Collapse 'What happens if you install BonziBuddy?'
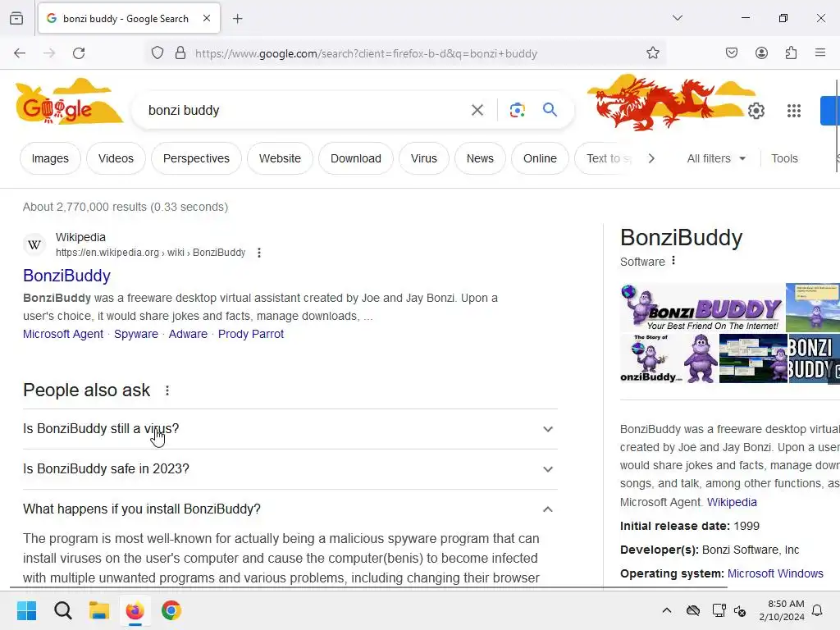Image resolution: width=840 pixels, height=630 pixels. pos(290,509)
